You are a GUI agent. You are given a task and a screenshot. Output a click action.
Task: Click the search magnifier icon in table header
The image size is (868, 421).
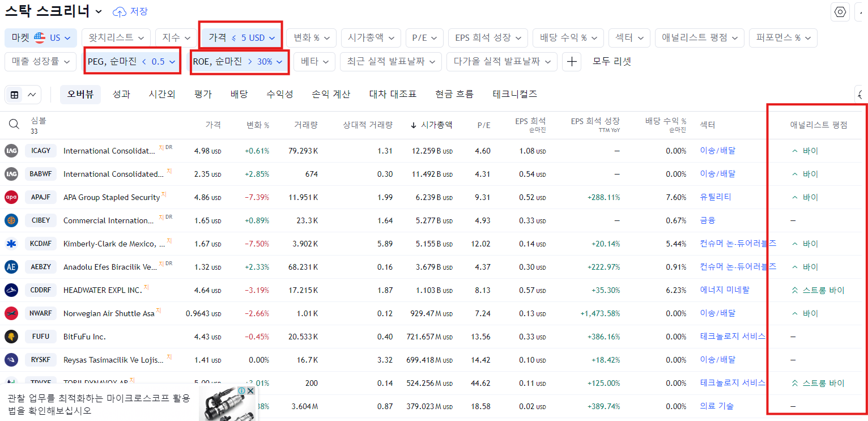pyautogui.click(x=14, y=125)
